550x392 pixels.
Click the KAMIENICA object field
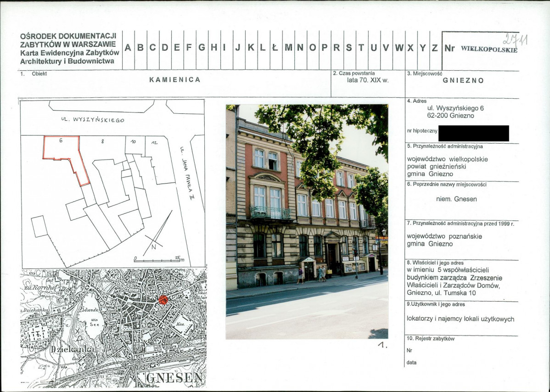pyautogui.click(x=175, y=80)
